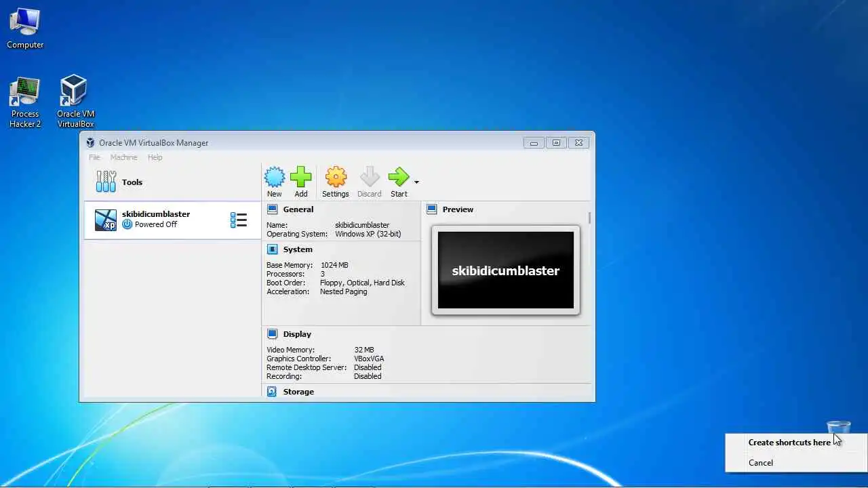Select the Tools entry in sidebar
The height and width of the screenshot is (488, 868).
tap(172, 182)
